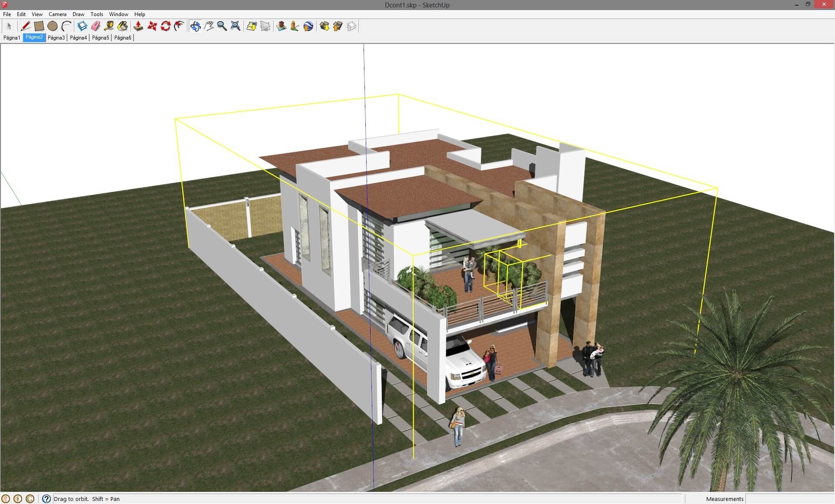Switch to the Página1 scene tab
Viewport: 835px width, 504px height.
12,38
